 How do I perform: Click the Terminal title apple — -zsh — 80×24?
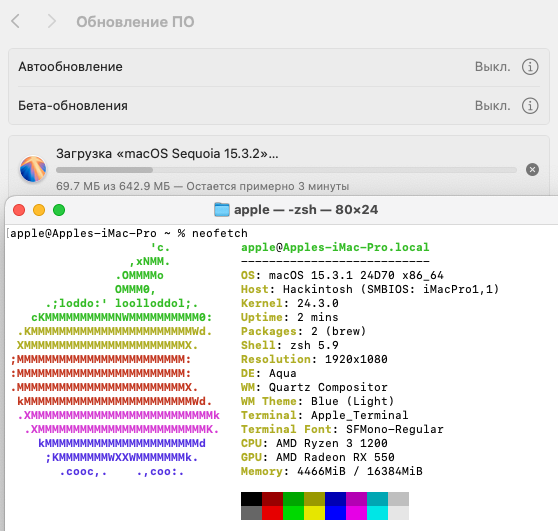point(306,210)
